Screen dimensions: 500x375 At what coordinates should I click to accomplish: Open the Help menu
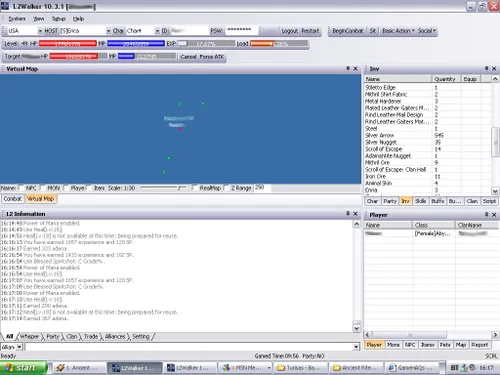tap(78, 19)
